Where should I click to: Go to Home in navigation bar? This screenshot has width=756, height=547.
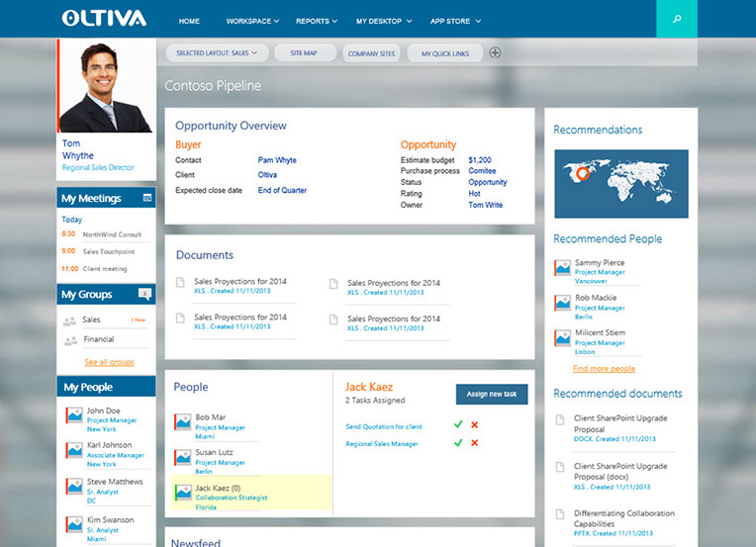click(189, 21)
